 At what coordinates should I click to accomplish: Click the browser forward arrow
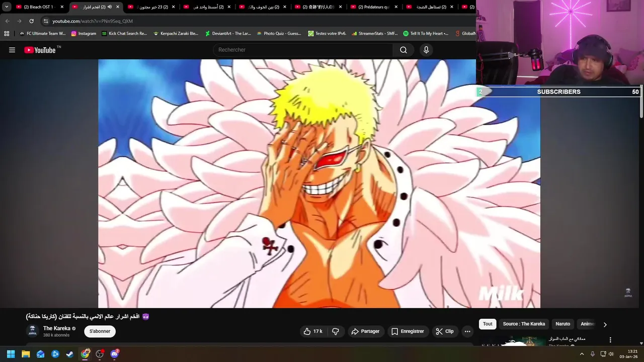pos(19,21)
